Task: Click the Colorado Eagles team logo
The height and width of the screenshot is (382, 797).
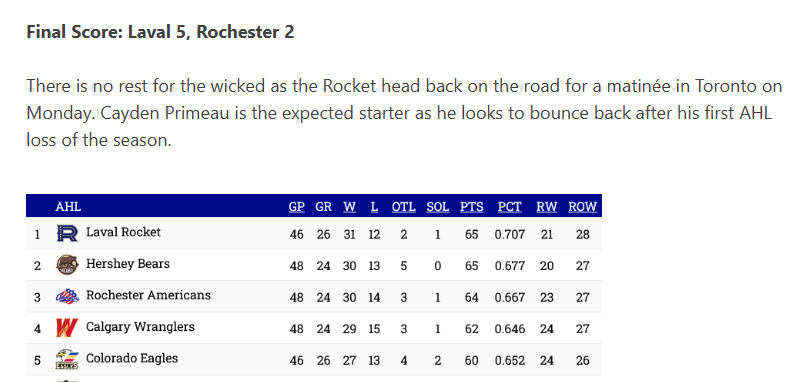Action: point(67,359)
